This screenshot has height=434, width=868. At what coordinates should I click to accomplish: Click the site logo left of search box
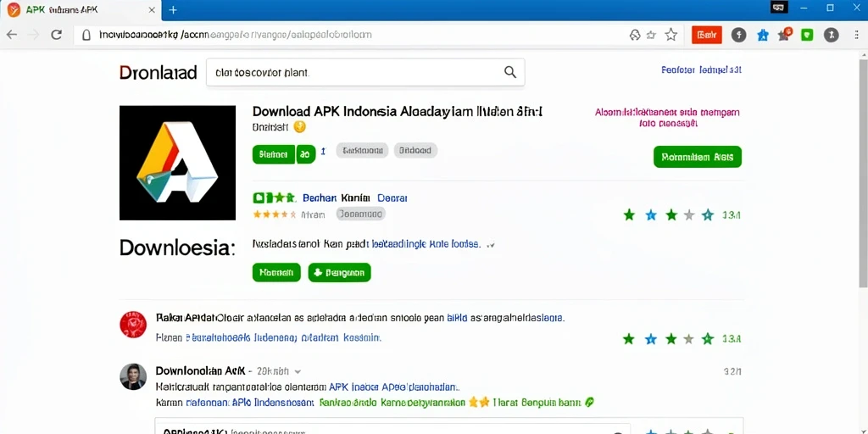point(159,73)
